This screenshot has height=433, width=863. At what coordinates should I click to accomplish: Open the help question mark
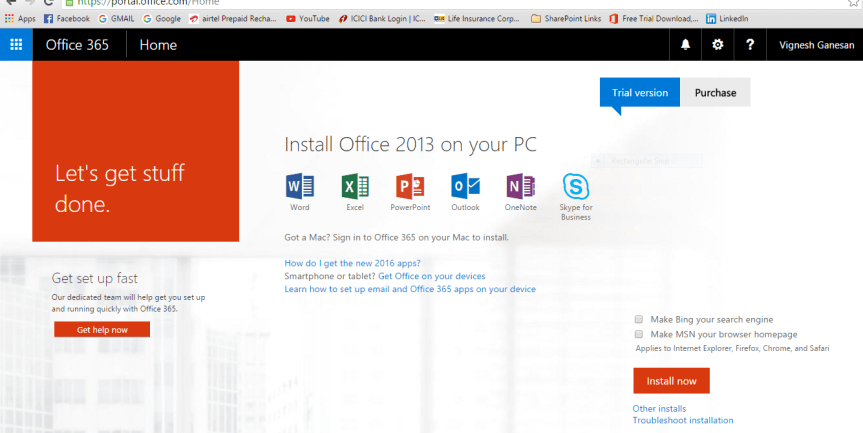click(750, 45)
